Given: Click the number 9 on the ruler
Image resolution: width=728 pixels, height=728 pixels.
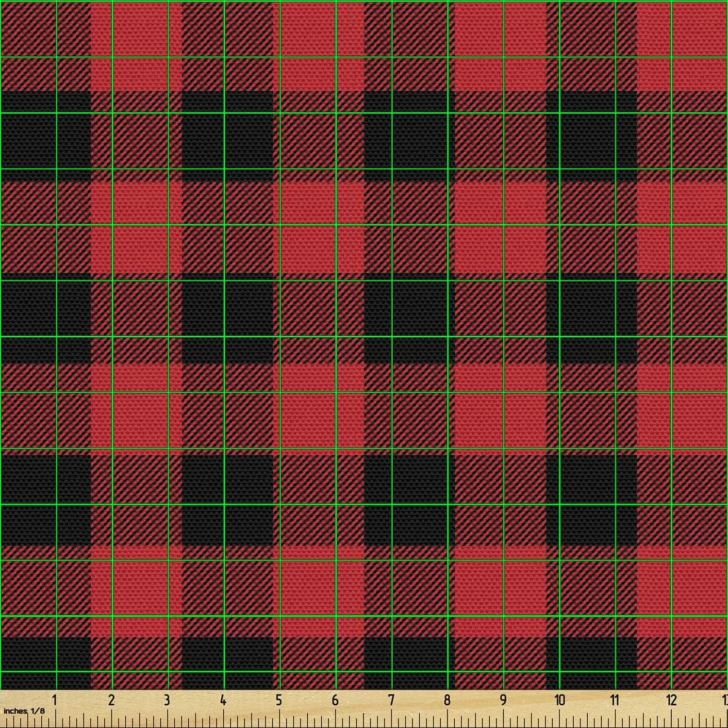Looking at the screenshot, I should tap(503, 700).
